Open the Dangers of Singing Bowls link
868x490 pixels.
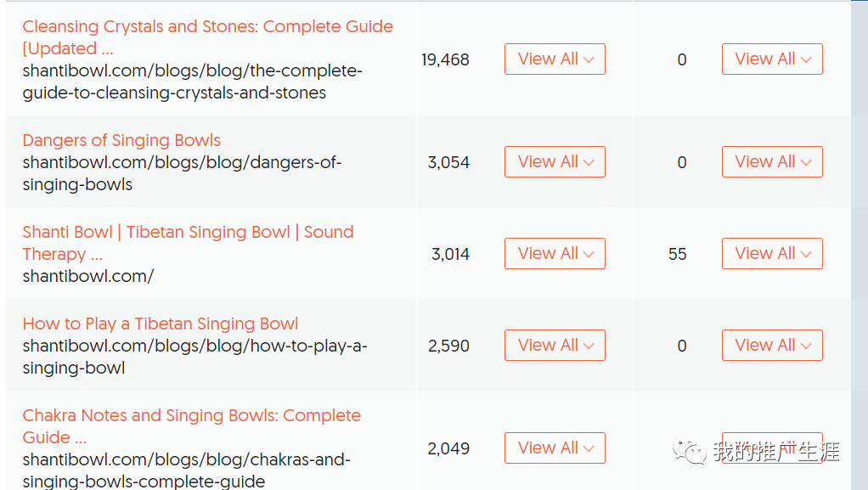click(121, 141)
